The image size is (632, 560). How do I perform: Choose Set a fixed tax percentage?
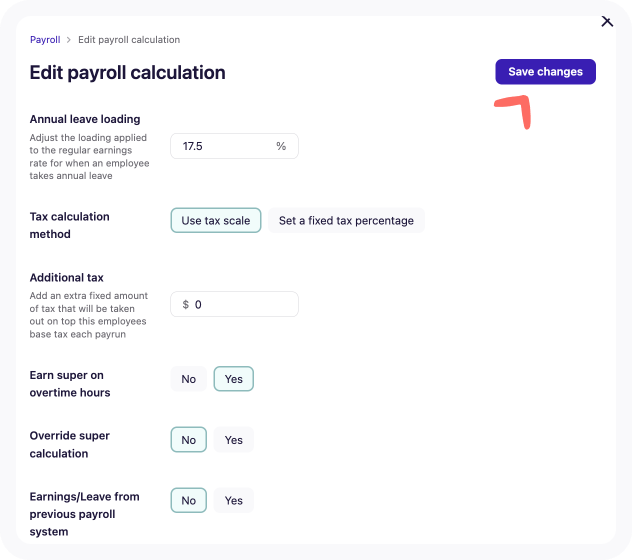(346, 221)
